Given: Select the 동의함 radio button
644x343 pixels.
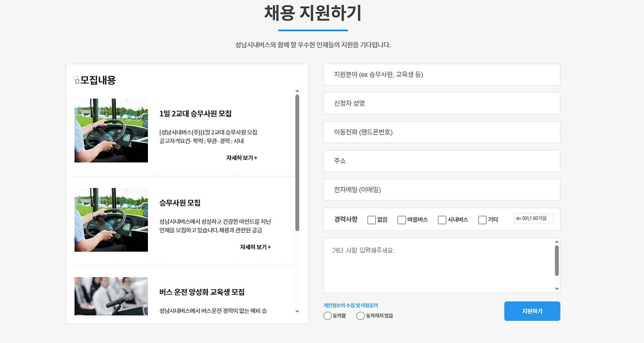Looking at the screenshot, I should pyautogui.click(x=328, y=316).
